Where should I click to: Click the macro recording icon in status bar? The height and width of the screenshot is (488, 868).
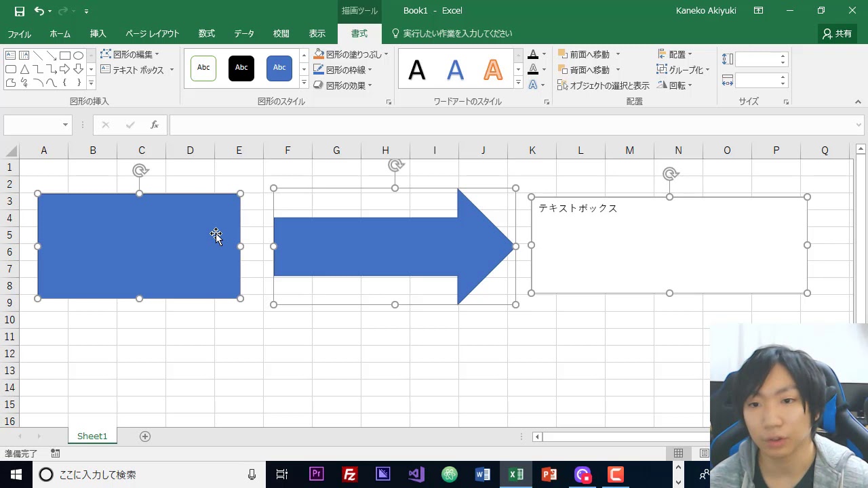coord(56,453)
